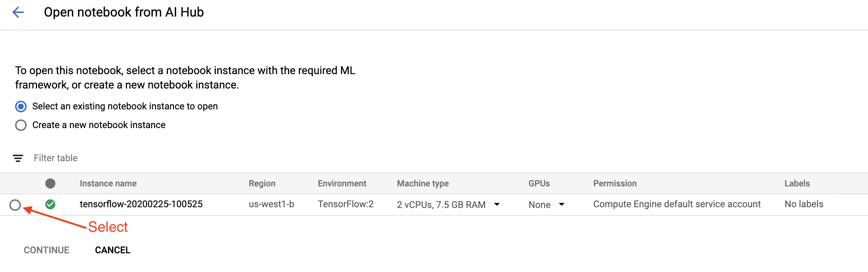Click the back arrow icon
The width and height of the screenshot is (868, 272).
(x=18, y=13)
